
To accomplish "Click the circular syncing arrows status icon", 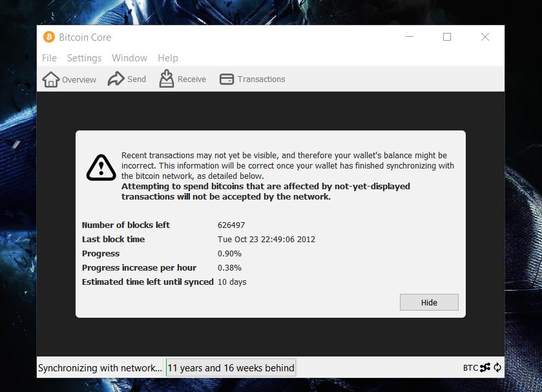I will pyautogui.click(x=497, y=367).
